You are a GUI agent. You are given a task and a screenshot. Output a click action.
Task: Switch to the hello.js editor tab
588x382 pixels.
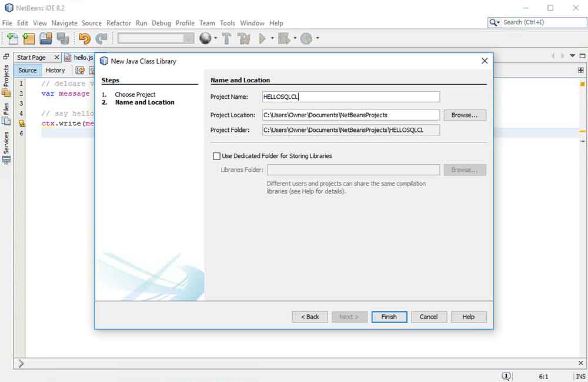83,58
